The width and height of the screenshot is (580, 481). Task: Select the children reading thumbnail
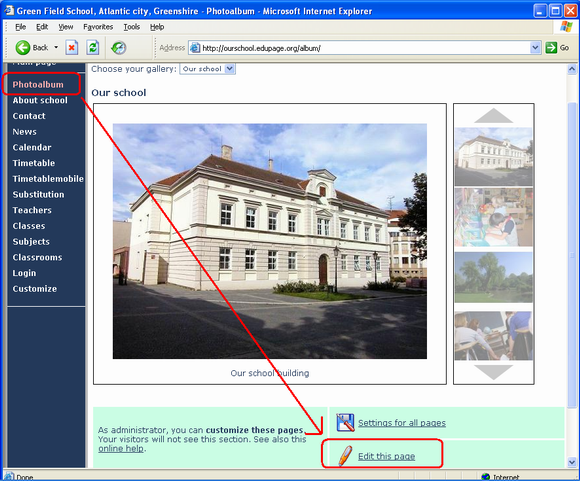click(493, 217)
